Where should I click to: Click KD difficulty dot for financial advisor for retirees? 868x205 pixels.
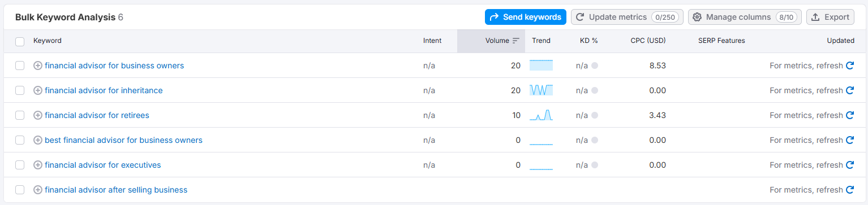[595, 115]
